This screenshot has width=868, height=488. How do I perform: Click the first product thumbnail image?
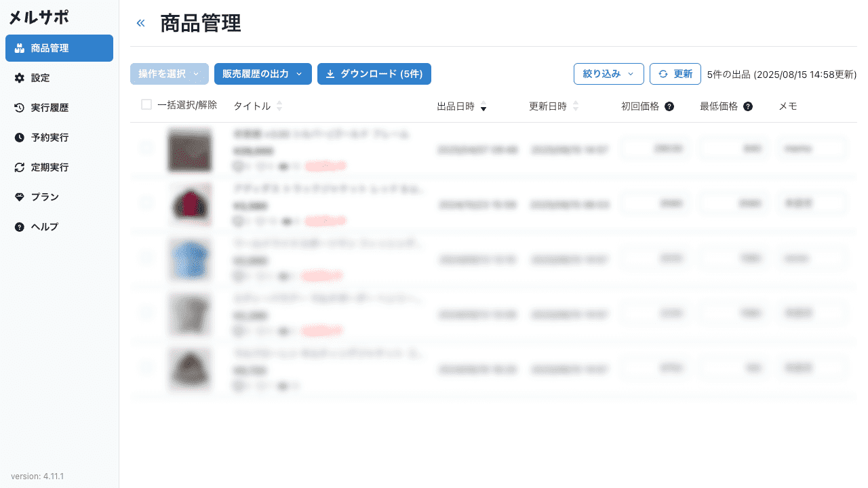[x=190, y=150]
